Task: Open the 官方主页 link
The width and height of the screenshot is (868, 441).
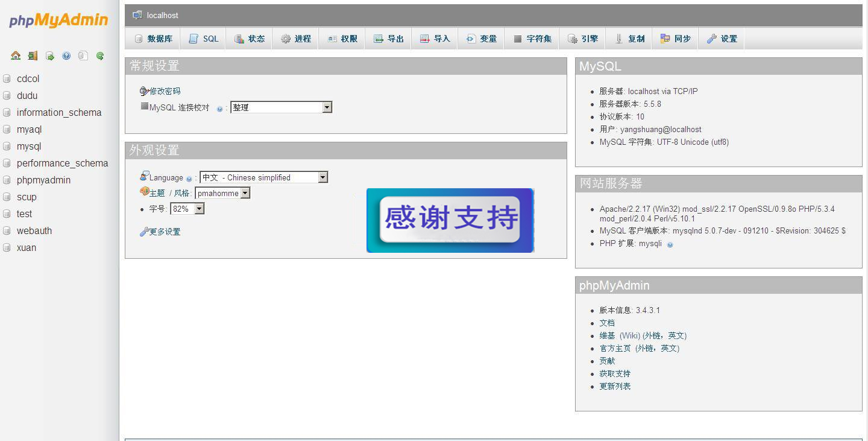Action: pos(615,348)
